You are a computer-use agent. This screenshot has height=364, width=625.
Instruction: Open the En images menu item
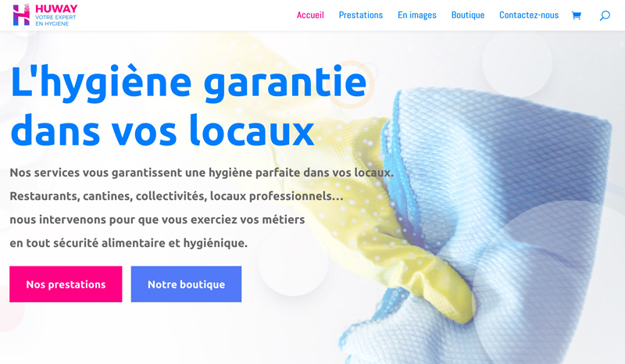417,15
